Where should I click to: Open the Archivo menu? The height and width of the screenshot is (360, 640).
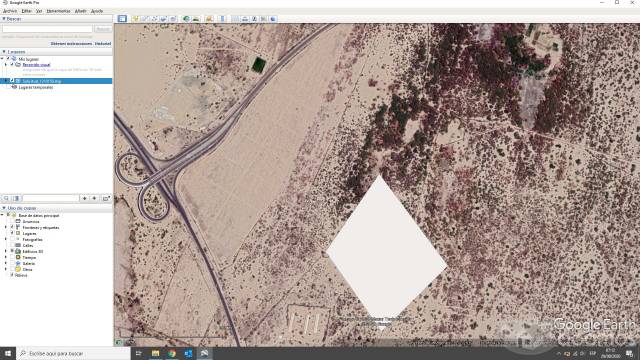point(10,11)
